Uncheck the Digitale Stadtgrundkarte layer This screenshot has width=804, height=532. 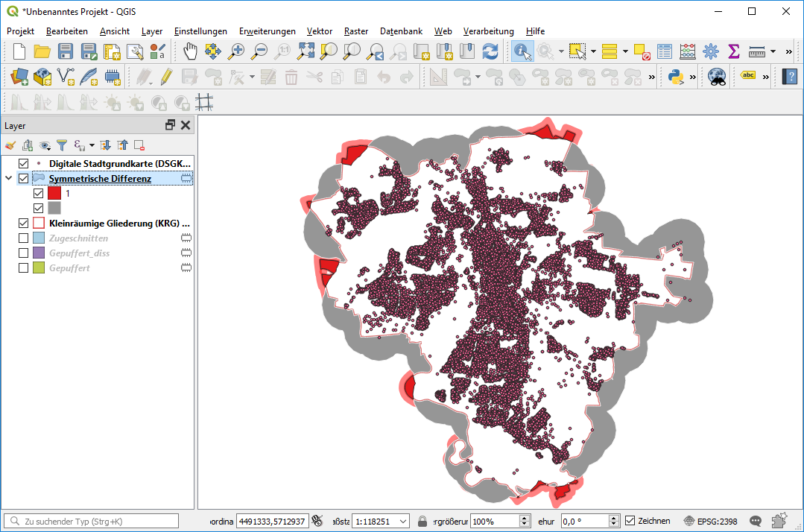coord(23,163)
